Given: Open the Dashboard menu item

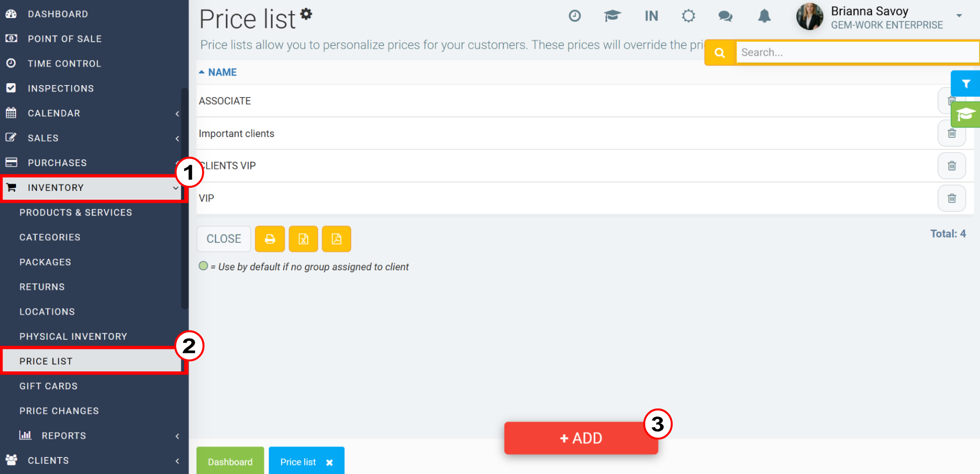Looking at the screenshot, I should click(58, 14).
